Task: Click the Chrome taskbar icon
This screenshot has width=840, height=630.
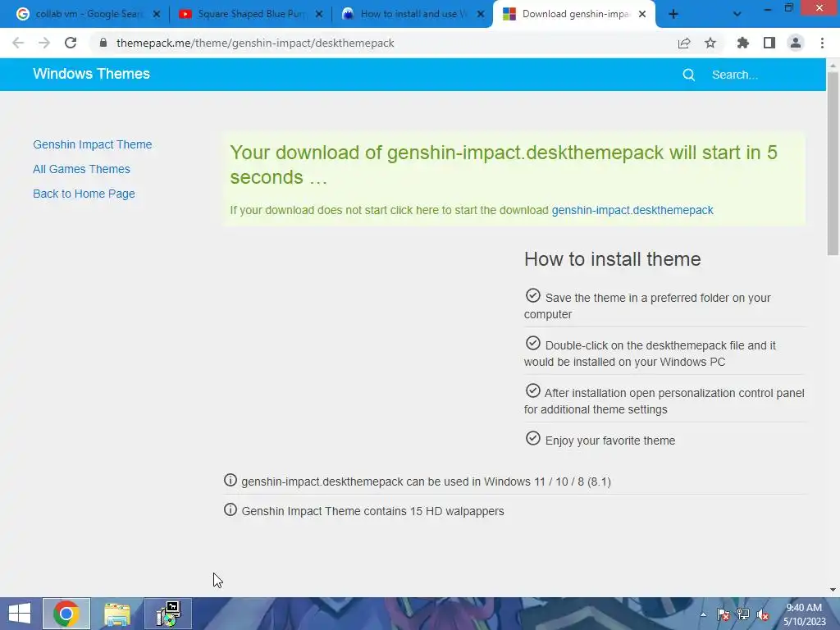Action: tap(66, 614)
